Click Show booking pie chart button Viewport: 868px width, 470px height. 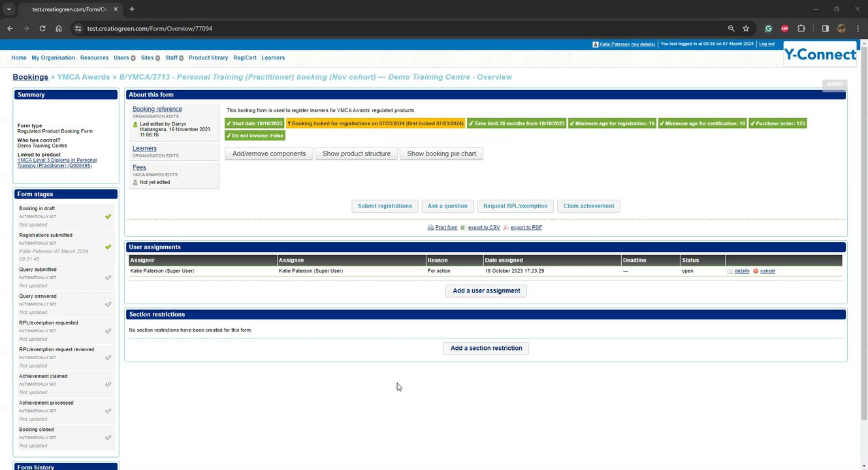click(442, 154)
